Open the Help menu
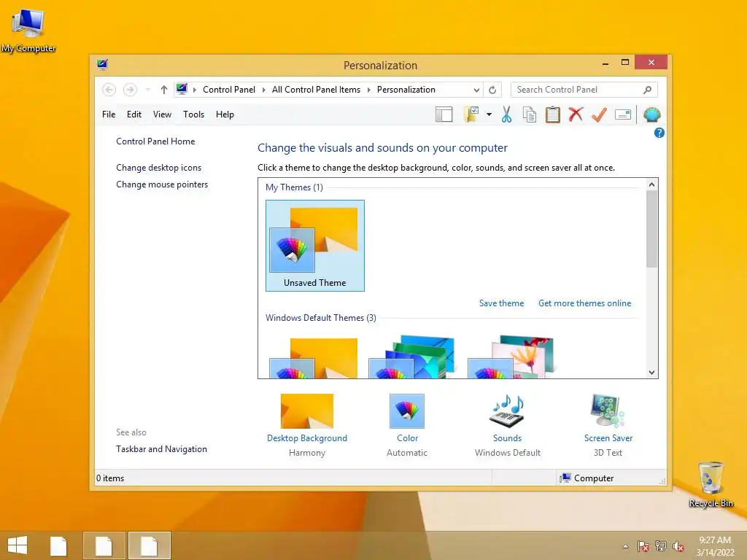The height and width of the screenshot is (560, 747). pyautogui.click(x=225, y=114)
